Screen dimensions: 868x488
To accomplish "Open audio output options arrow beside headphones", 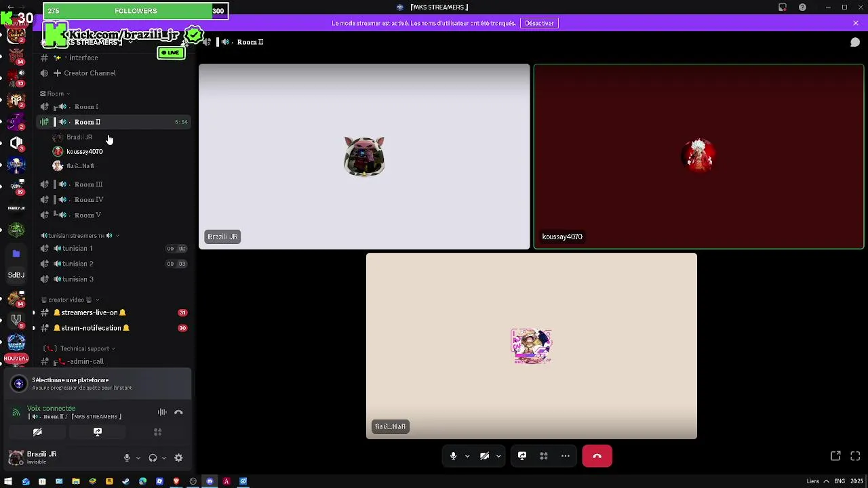I will coord(163,458).
